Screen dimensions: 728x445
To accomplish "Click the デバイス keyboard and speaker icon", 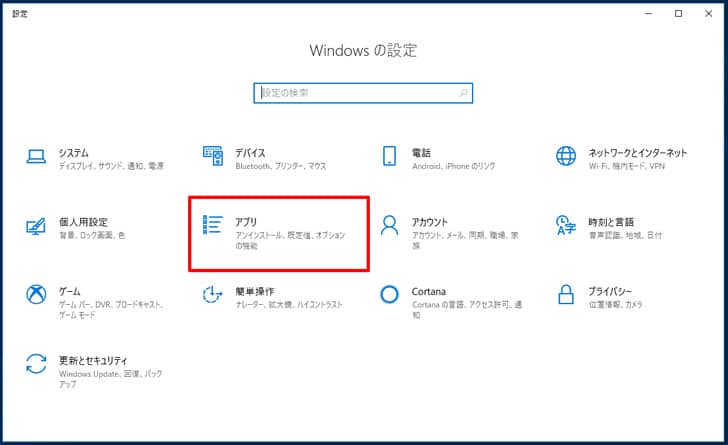I will click(x=213, y=156).
